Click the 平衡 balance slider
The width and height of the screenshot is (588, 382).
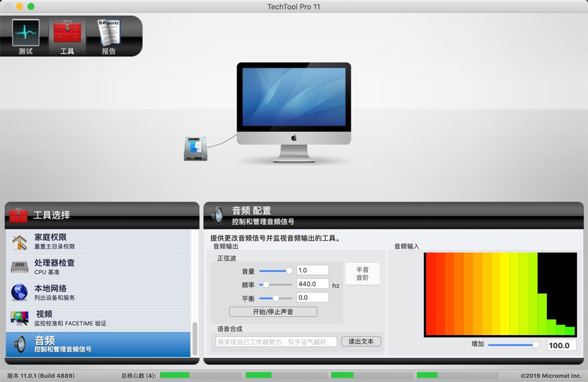pyautogui.click(x=275, y=298)
